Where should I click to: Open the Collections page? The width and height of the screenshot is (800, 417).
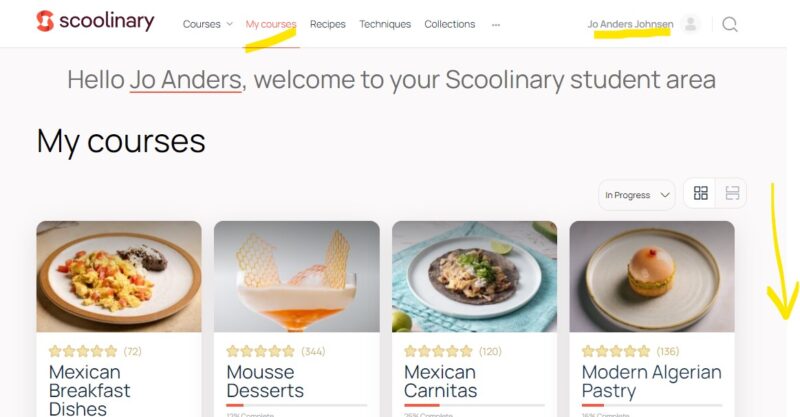(x=449, y=24)
